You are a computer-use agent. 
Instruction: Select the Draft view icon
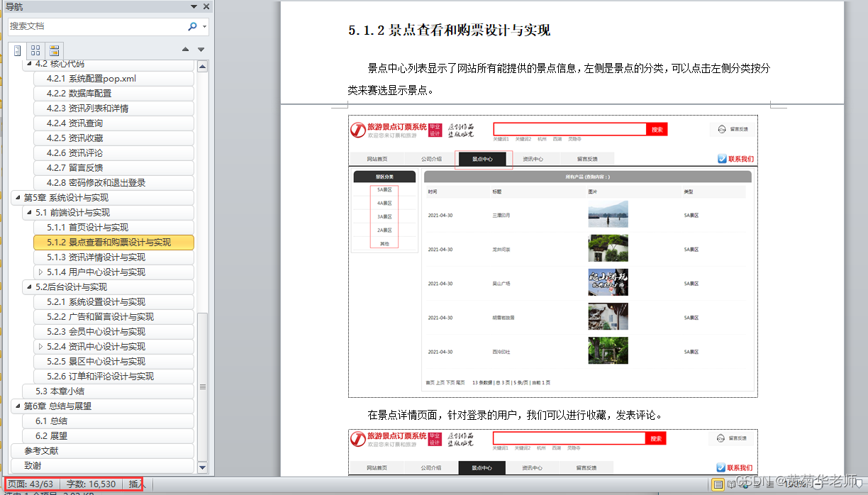click(769, 485)
